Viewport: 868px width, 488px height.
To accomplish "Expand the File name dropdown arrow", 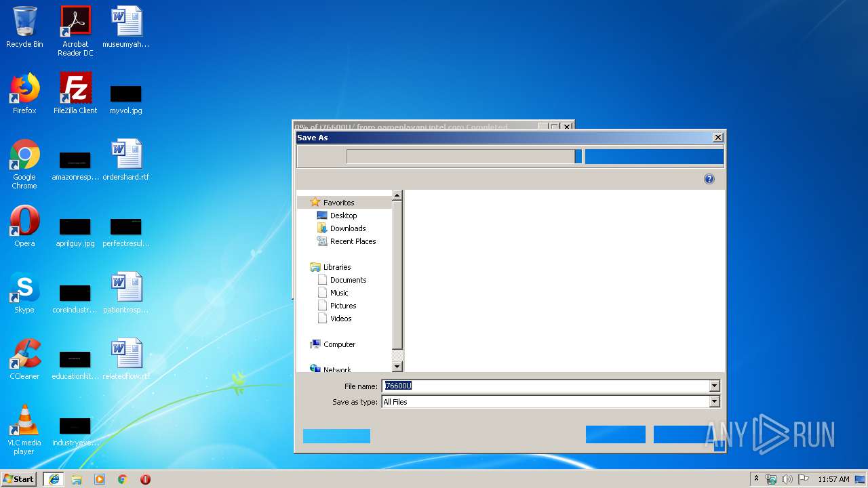I will 714,386.
